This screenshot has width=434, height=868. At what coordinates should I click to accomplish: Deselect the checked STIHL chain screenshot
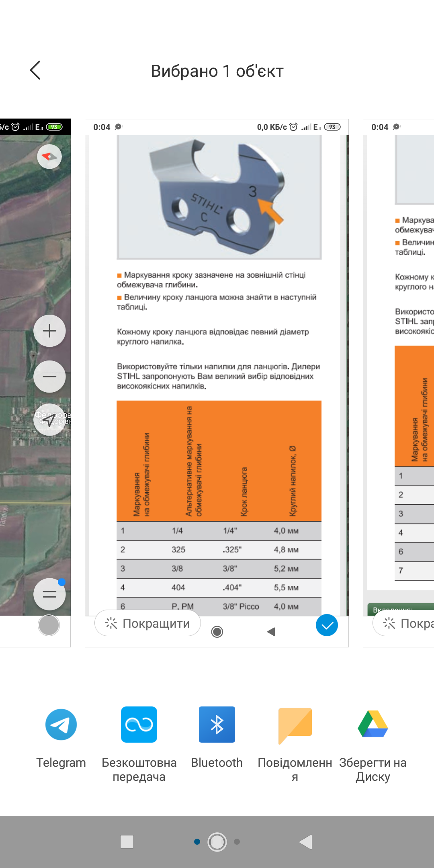[x=327, y=625]
